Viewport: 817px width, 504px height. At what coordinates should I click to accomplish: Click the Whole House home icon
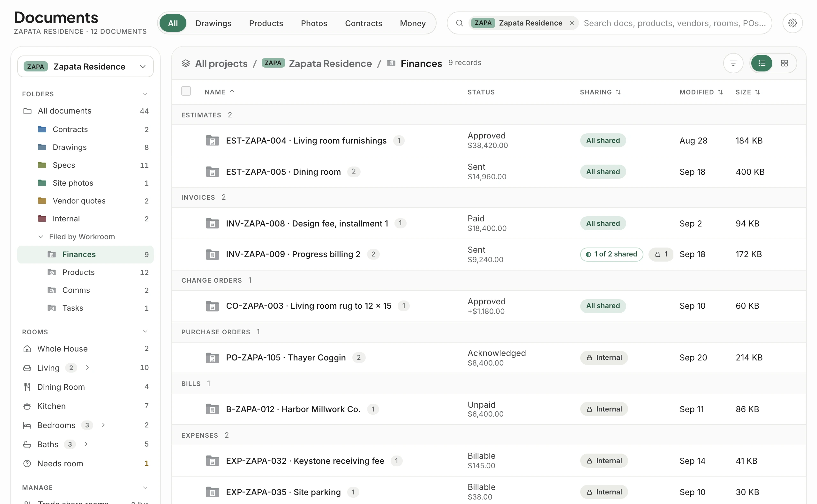(x=27, y=349)
